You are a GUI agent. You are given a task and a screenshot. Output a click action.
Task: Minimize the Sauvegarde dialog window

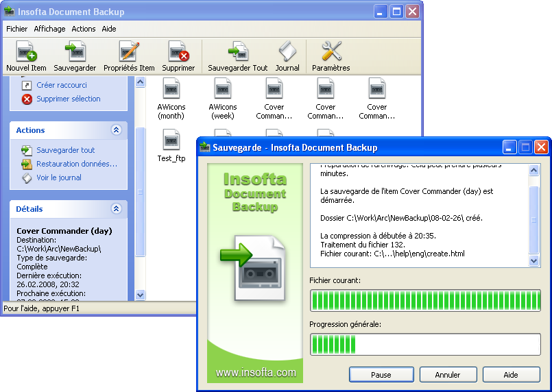tap(509, 147)
